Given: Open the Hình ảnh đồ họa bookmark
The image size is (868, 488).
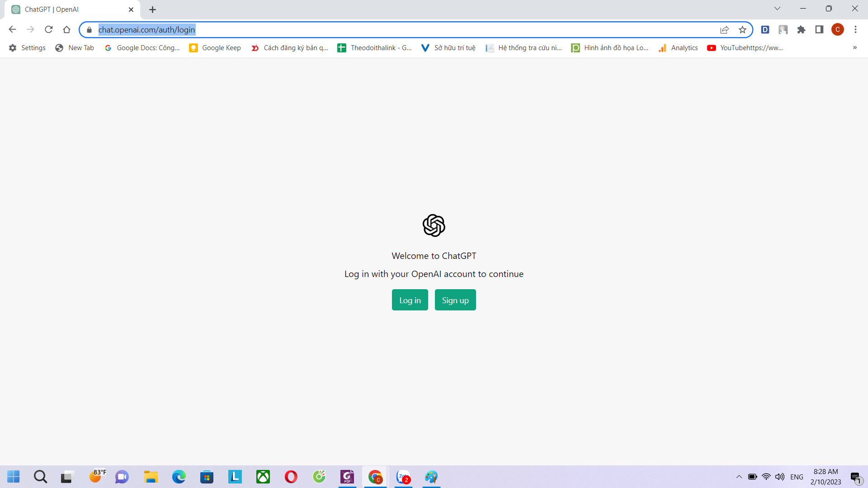Looking at the screenshot, I should click(x=609, y=48).
